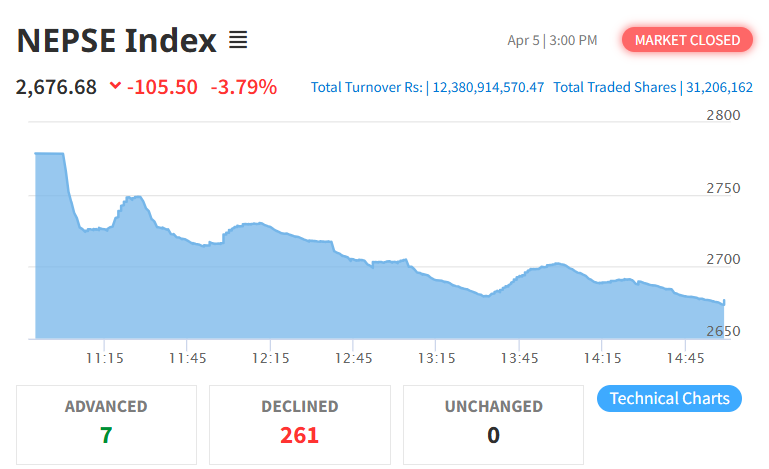This screenshot has width=769, height=469.
Task: Click the MARKET CLOSED status badge
Action: point(687,40)
